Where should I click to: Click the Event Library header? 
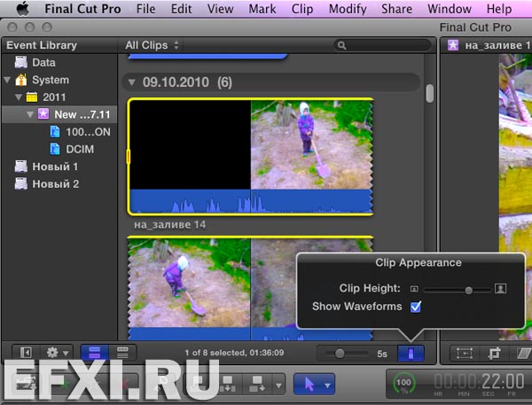[42, 45]
